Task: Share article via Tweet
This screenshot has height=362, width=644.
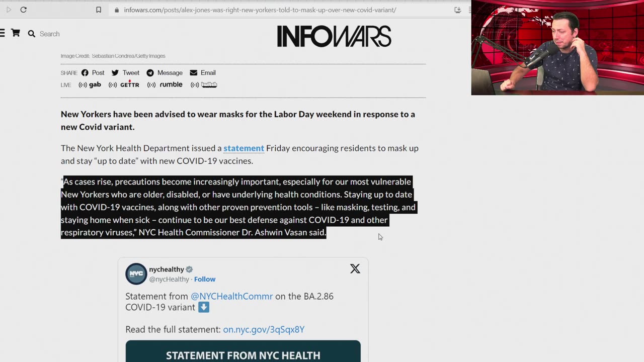Action: click(125, 73)
